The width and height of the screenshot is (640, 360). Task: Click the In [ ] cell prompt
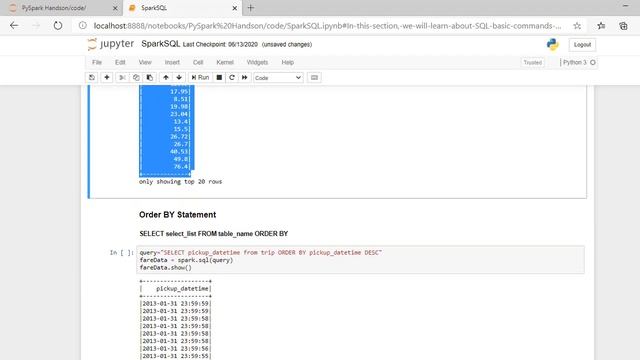click(x=121, y=253)
